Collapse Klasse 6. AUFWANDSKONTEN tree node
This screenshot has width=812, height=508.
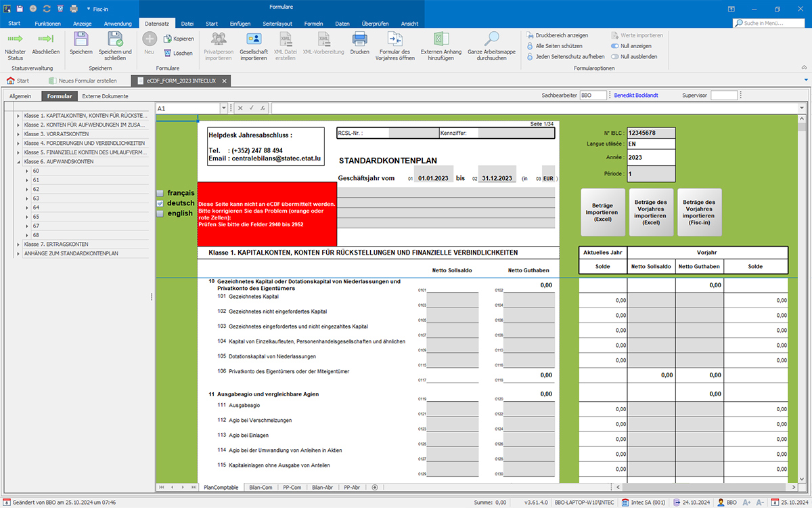click(x=18, y=162)
